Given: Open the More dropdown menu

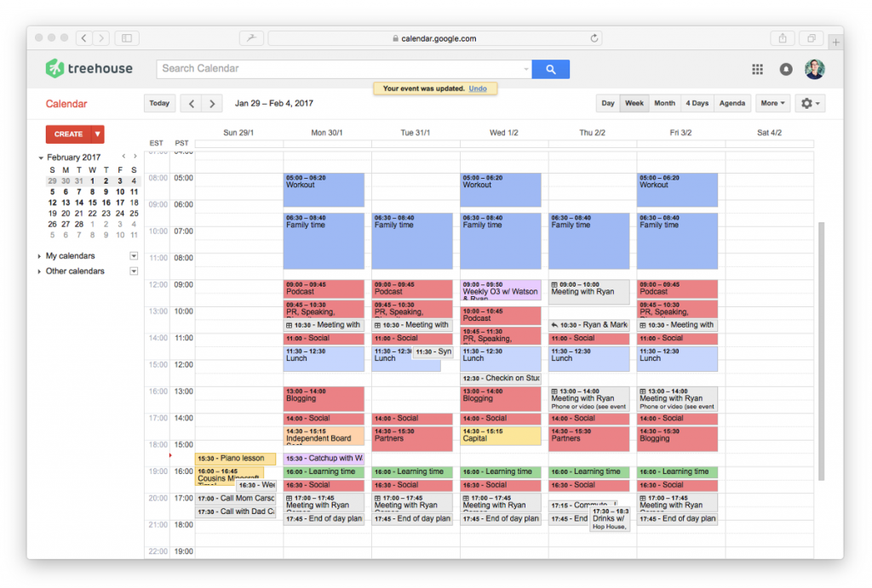Looking at the screenshot, I should (772, 104).
